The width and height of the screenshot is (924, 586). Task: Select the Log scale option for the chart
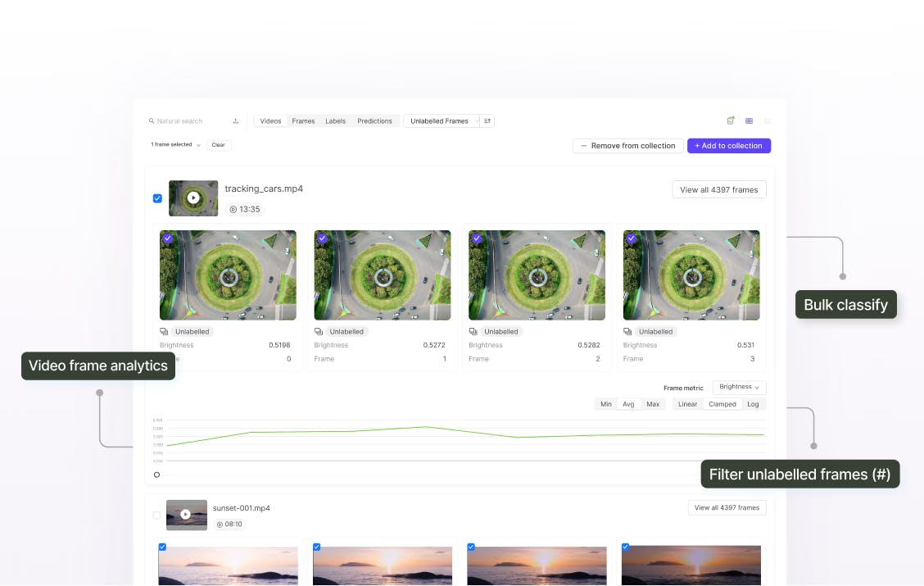coord(753,403)
